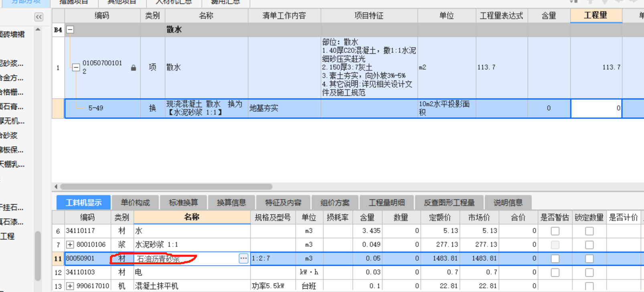This screenshot has width=644, height=292.
Task: Click the left arrow of horizontal scrollbar
Action: [56, 187]
